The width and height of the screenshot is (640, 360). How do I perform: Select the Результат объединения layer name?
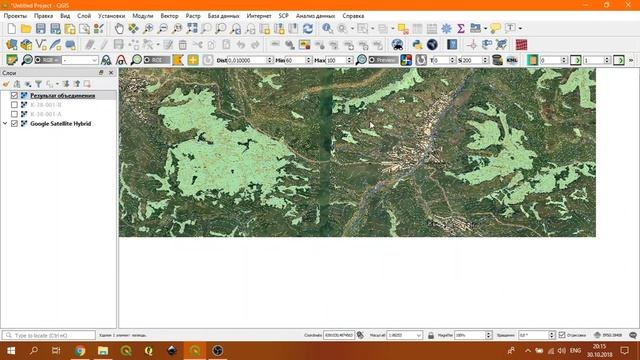pyautogui.click(x=63, y=96)
